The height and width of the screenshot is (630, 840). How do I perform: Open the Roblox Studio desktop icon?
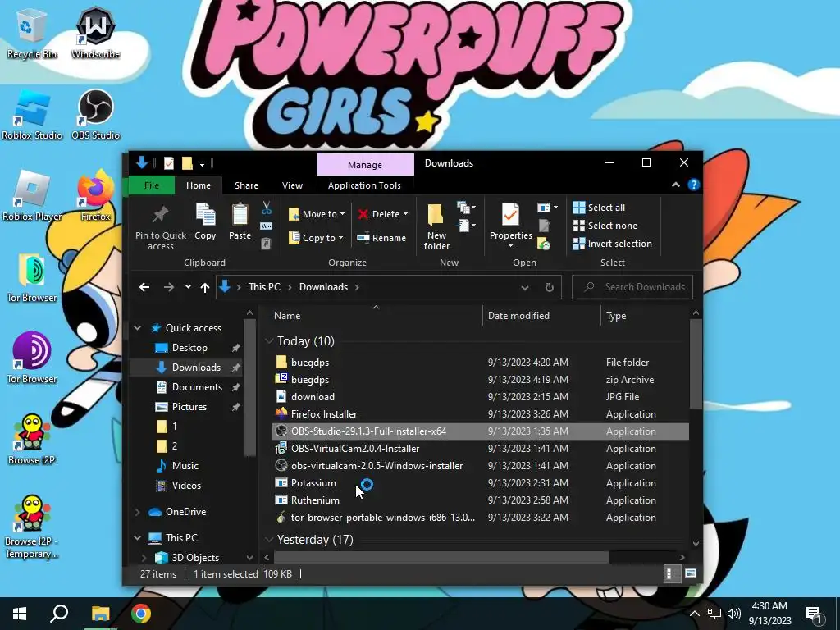click(x=32, y=115)
